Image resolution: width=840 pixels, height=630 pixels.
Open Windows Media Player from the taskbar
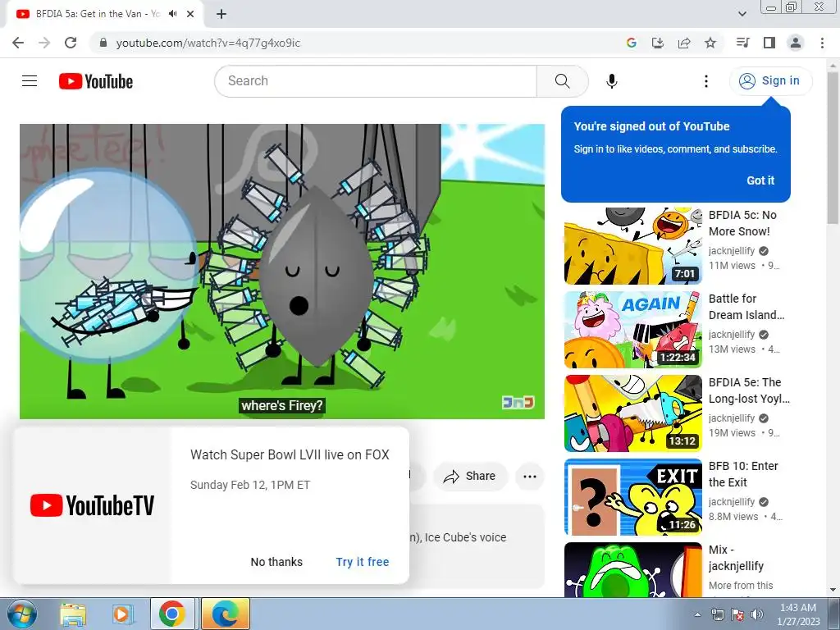tap(121, 614)
